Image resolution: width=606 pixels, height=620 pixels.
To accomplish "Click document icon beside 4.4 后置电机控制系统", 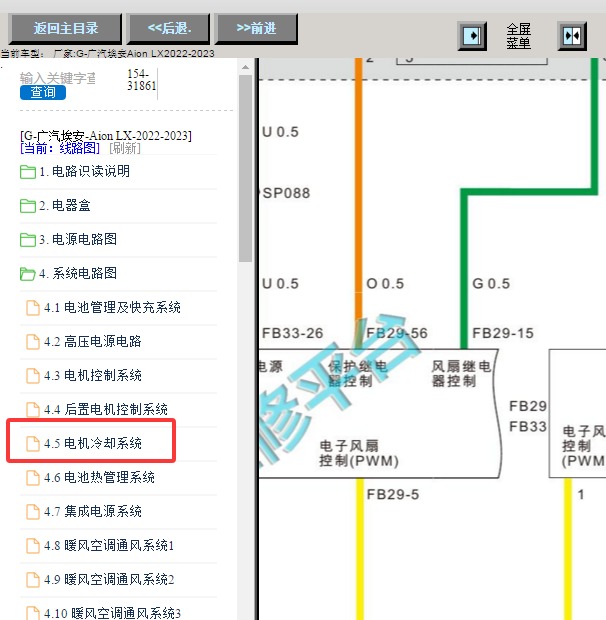I will (x=32, y=410).
